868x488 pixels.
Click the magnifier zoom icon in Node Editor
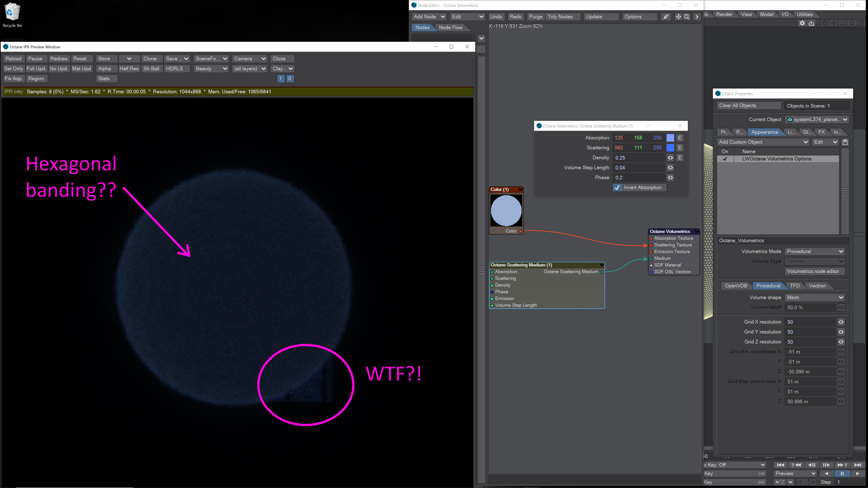pos(687,17)
